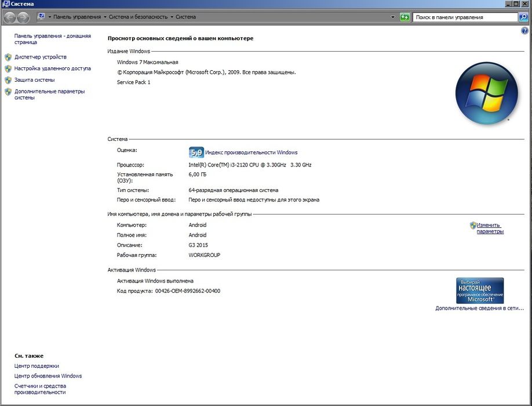The height and width of the screenshot is (406, 532).
Task: Click the Android value next to Компьютер
Action: (198, 225)
